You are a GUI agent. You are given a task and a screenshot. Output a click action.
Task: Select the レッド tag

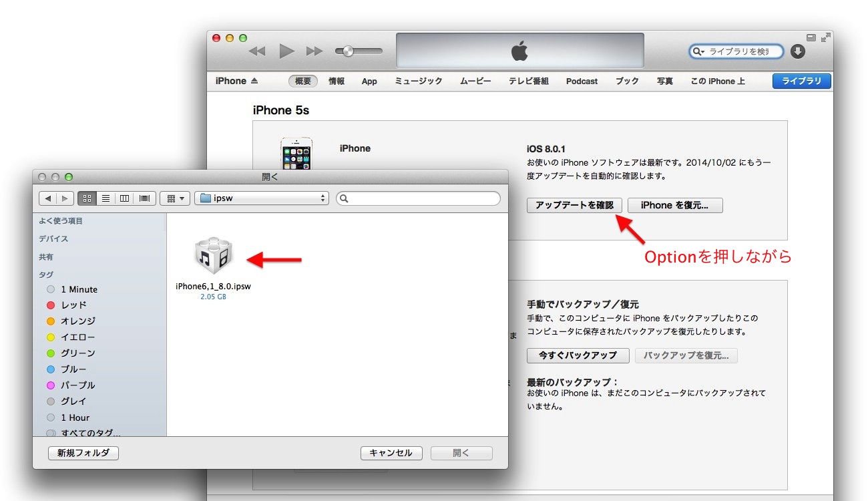click(67, 305)
